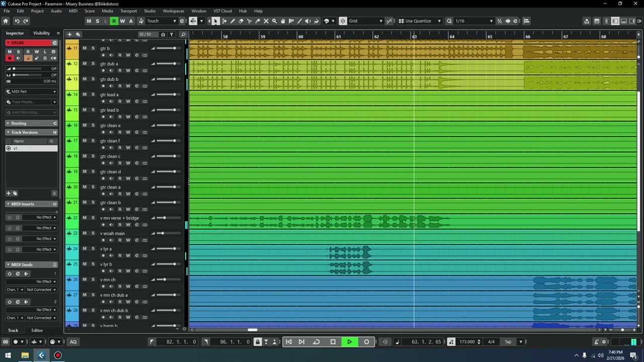This screenshot has width=644, height=362.
Task: Click the Add Track plus button
Action: pos(69,34)
